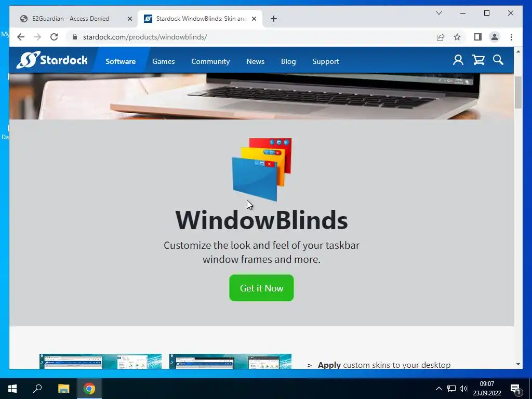Viewport: 532px width, 399px height.
Task: Go back with the browser back arrow
Action: (21, 37)
